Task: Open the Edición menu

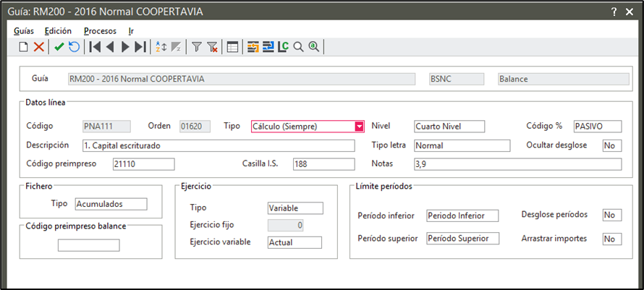Action: (x=59, y=31)
